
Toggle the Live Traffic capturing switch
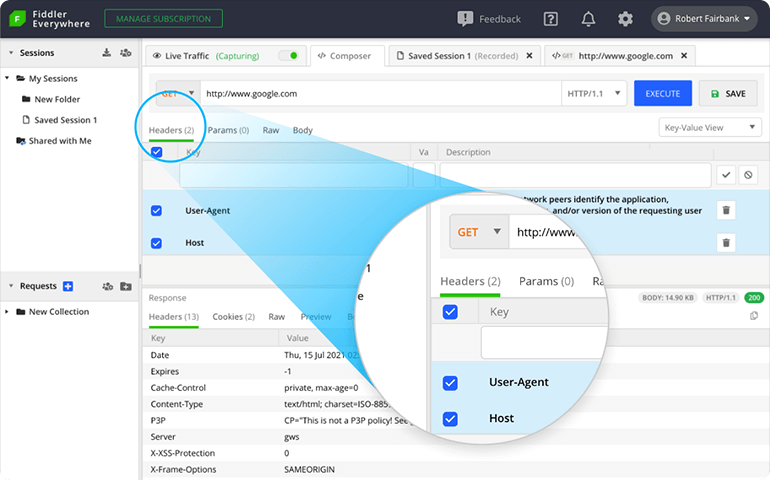pos(290,56)
